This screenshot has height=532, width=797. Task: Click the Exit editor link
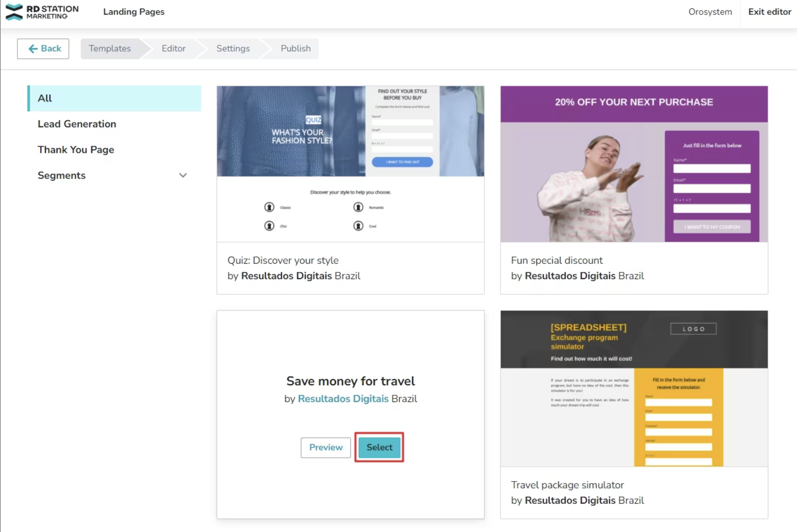tap(770, 12)
